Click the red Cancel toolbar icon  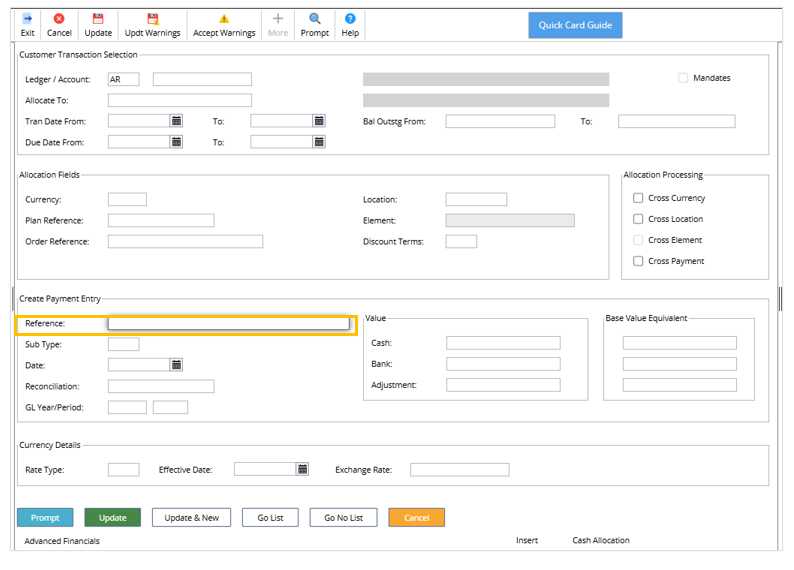59,19
